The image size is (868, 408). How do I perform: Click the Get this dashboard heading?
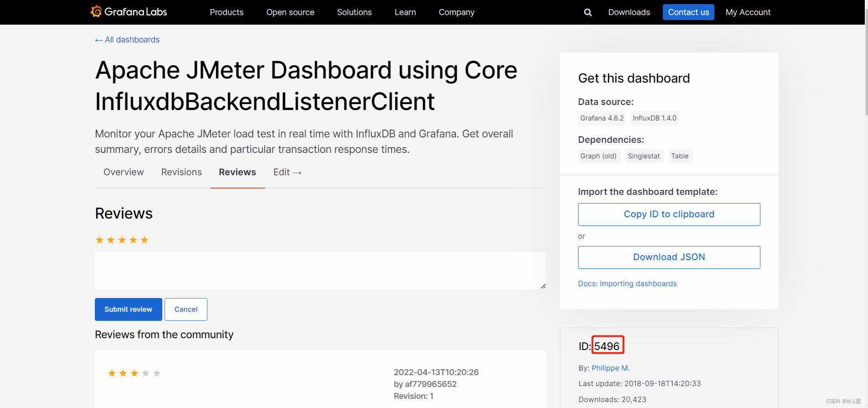(x=634, y=78)
